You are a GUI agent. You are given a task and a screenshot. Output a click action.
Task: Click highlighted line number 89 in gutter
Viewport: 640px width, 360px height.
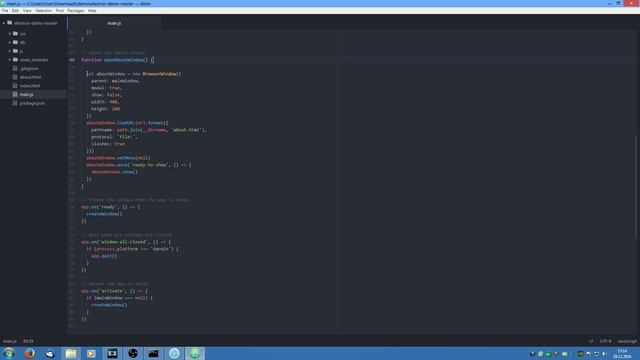72,60
